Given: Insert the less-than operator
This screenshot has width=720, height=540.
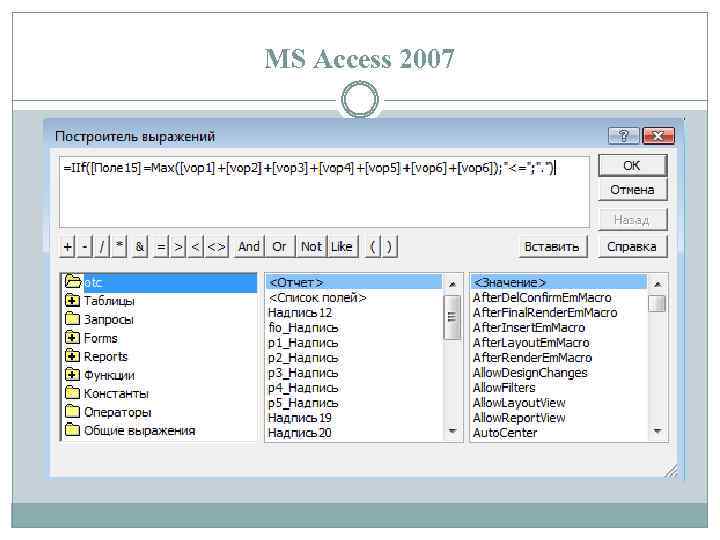Looking at the screenshot, I should [196, 247].
